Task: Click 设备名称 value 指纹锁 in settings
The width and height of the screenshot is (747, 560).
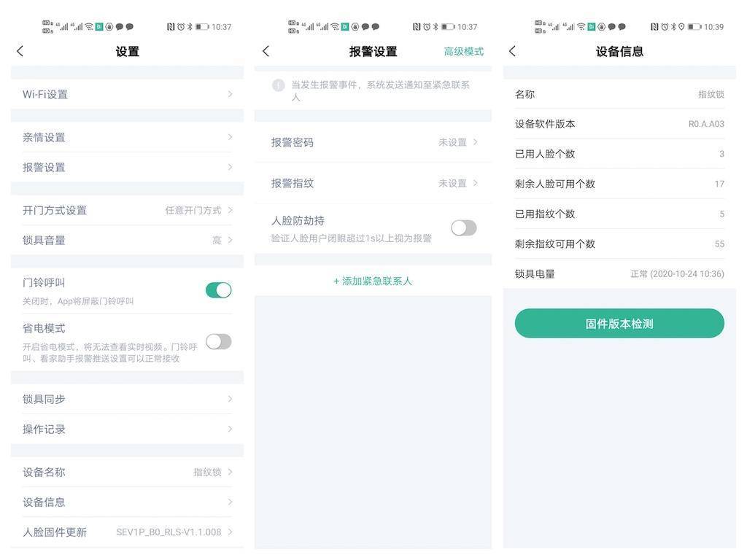Action: 207,472
